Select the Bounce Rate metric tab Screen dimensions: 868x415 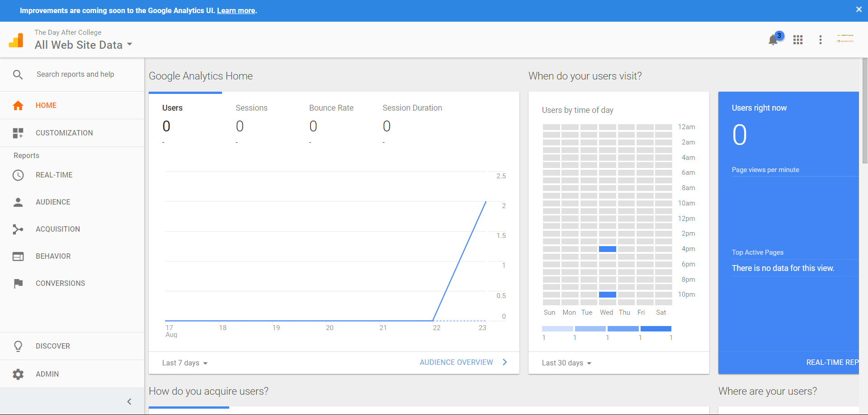click(x=331, y=108)
